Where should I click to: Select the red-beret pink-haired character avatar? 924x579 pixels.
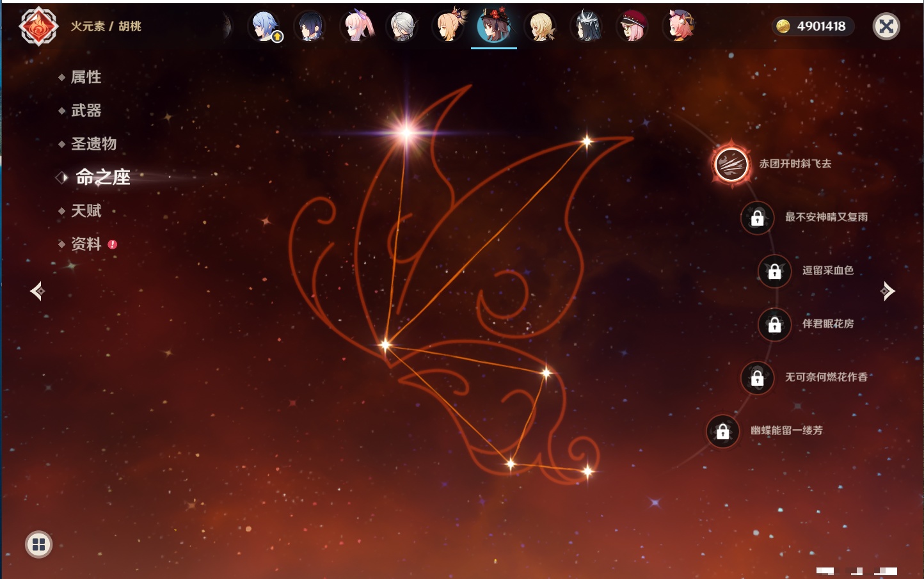tap(632, 26)
